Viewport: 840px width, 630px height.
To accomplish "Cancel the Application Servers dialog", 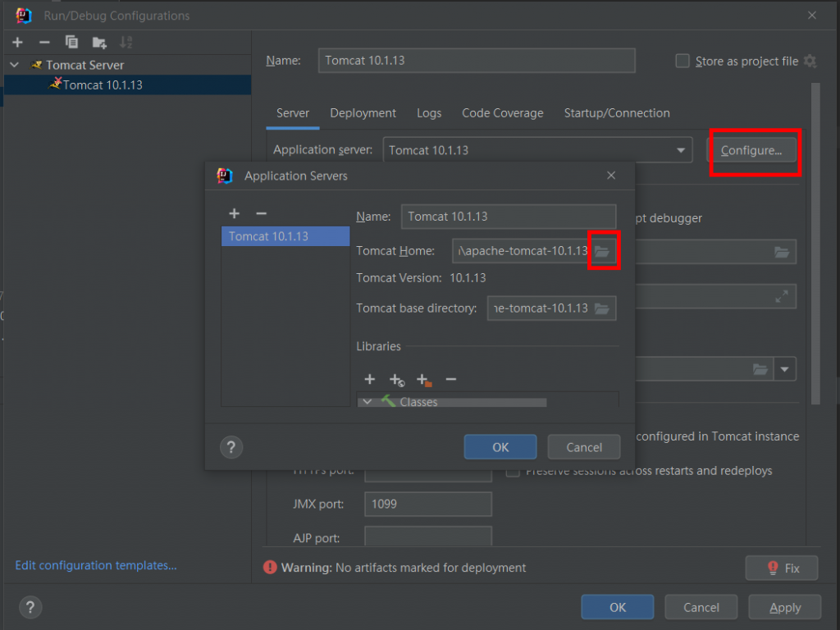I will tap(584, 447).
